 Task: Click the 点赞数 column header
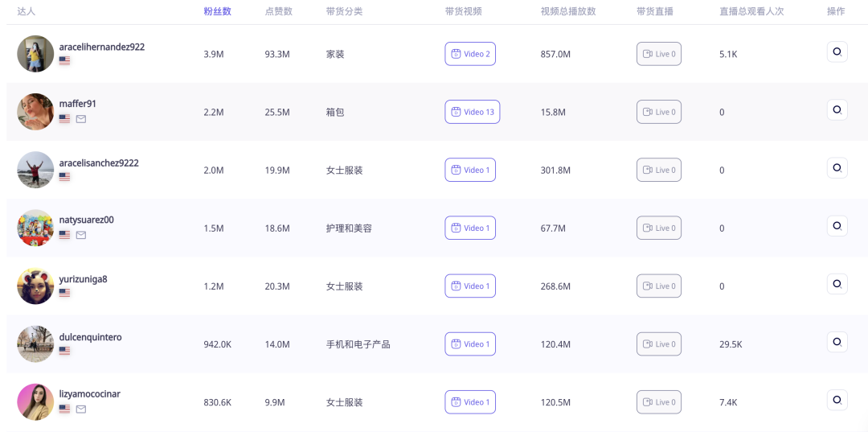(278, 11)
